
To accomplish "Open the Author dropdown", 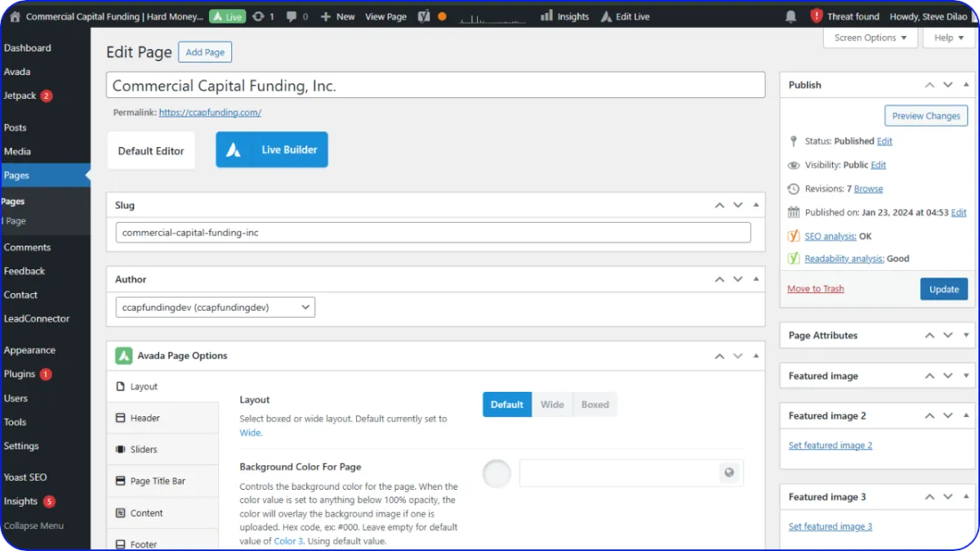I will [x=215, y=308].
